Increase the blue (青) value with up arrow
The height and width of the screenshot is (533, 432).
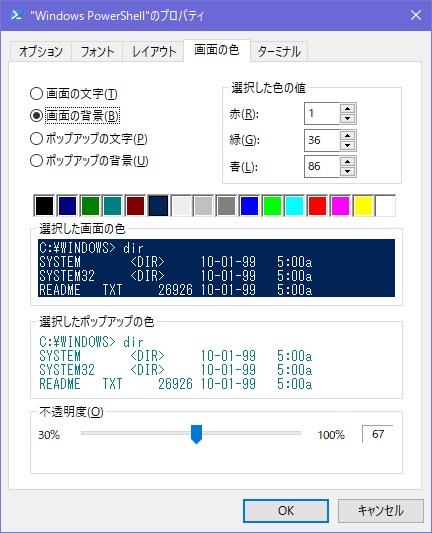347,161
